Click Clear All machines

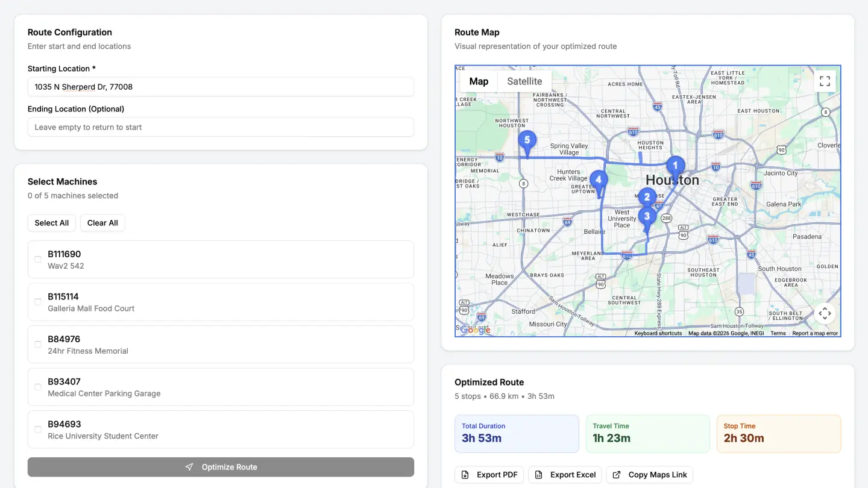pos(102,223)
